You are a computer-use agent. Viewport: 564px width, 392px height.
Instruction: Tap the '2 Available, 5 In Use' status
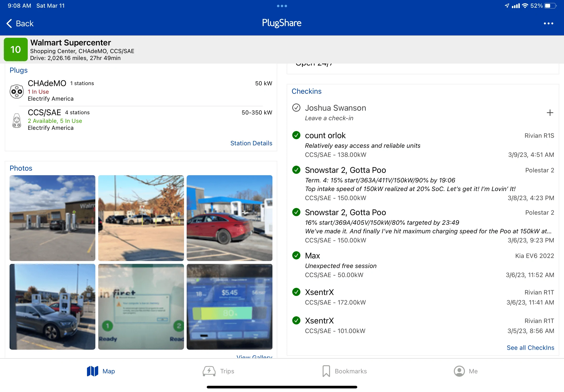point(55,121)
